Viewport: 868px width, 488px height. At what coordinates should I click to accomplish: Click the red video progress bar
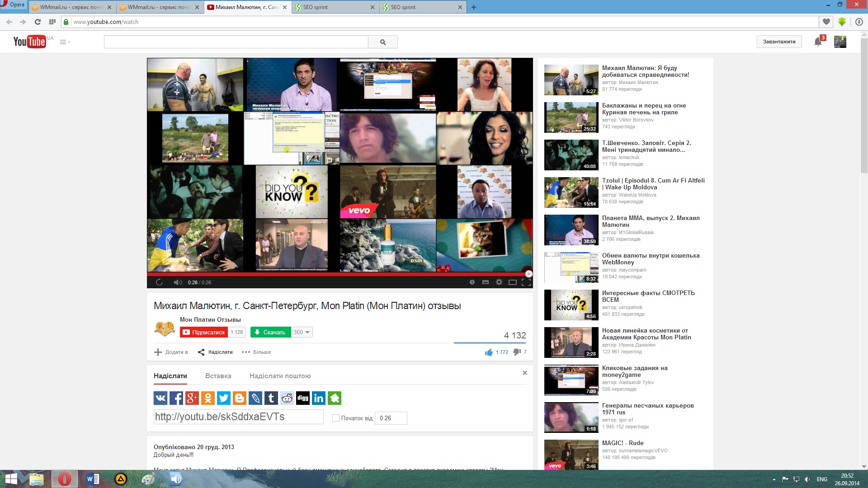pos(339,274)
